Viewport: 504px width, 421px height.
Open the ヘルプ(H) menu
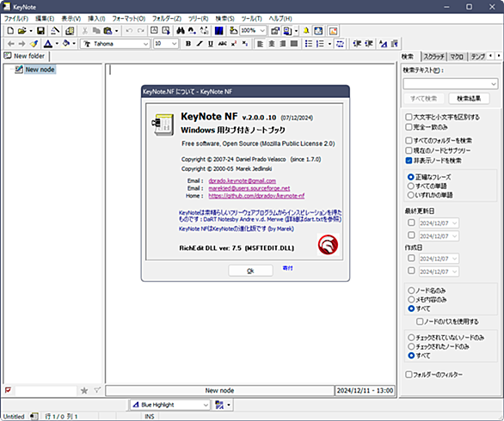(x=280, y=19)
